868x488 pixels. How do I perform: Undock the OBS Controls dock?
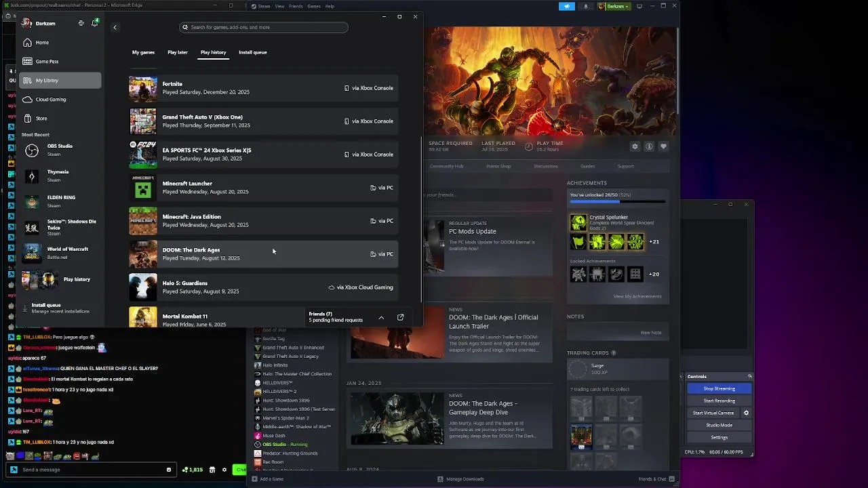click(x=749, y=376)
